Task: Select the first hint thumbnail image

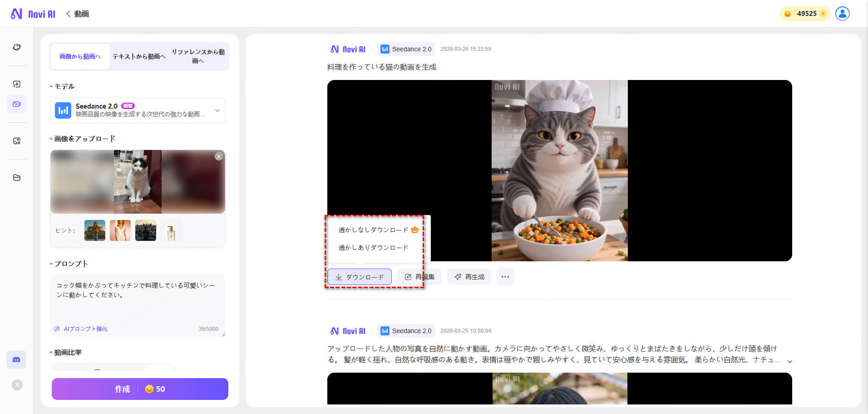Action: click(94, 230)
